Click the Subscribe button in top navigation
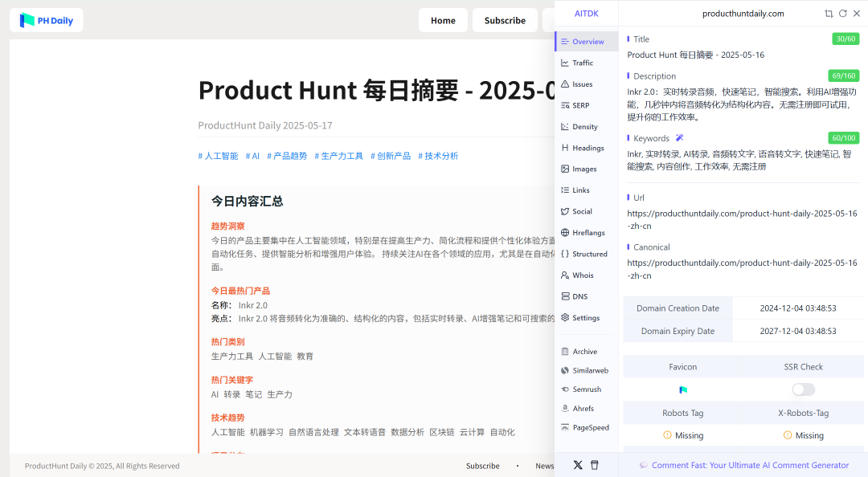 pyautogui.click(x=505, y=20)
